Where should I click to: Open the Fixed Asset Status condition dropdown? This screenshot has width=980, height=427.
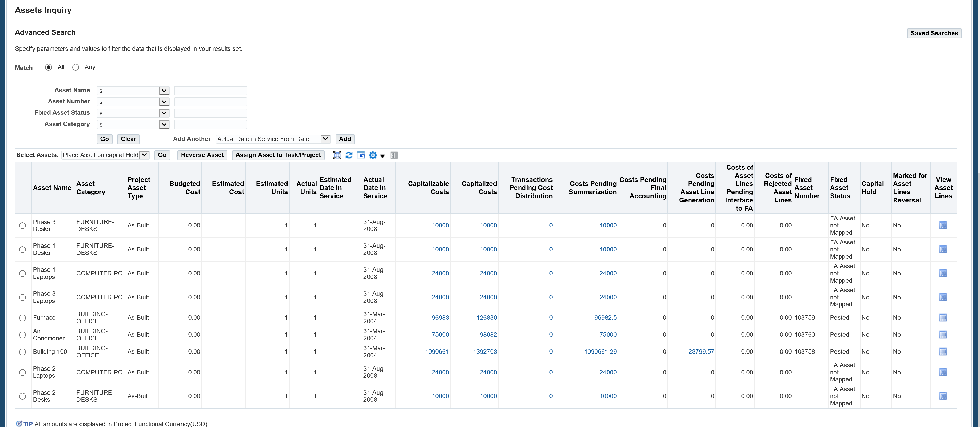(x=133, y=113)
